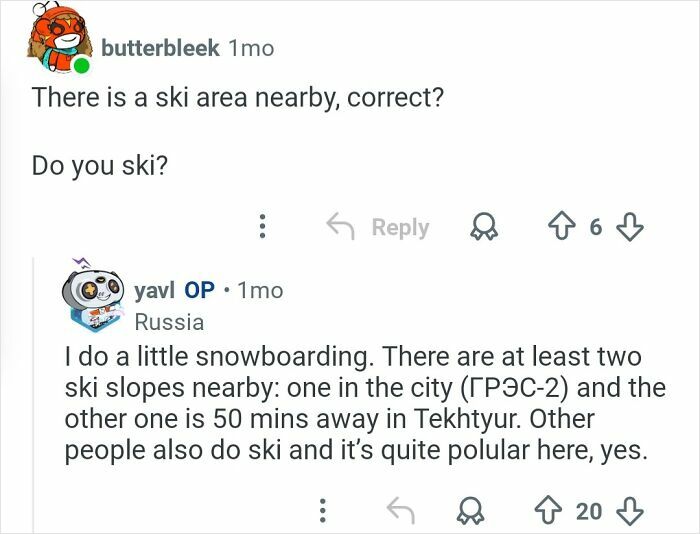
Task: Click the Russia user flair
Action: [x=169, y=322]
